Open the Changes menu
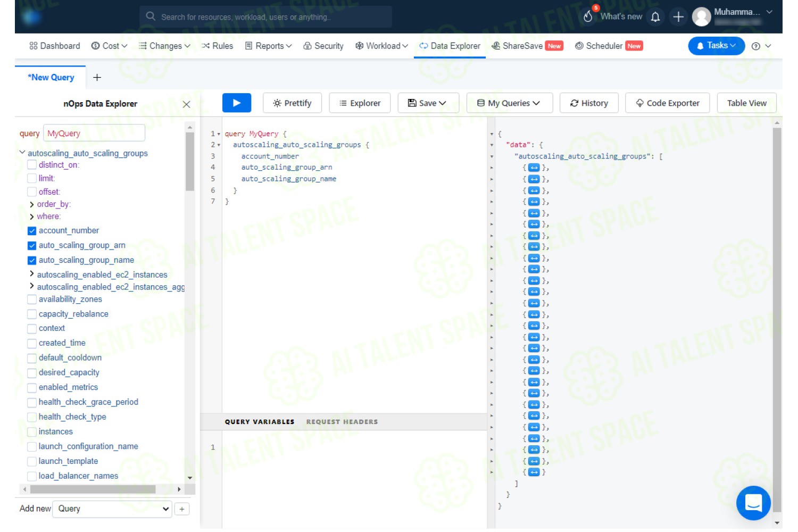 pos(164,46)
